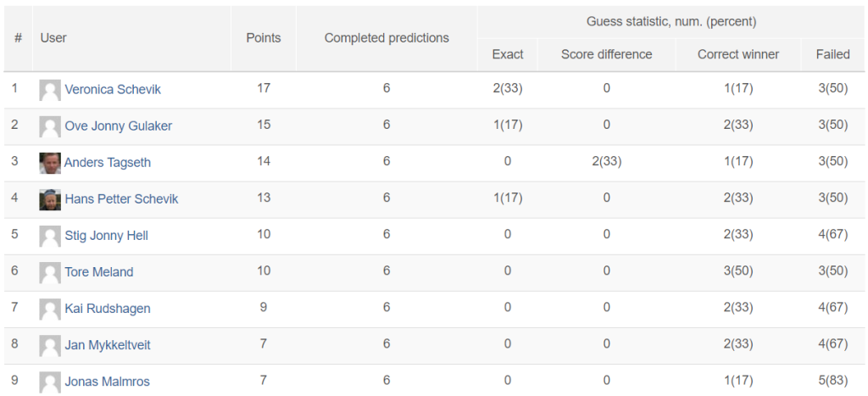The width and height of the screenshot is (868, 396).
Task: Click Ove Jonny Gulaker's placeholder avatar
Action: coord(50,126)
